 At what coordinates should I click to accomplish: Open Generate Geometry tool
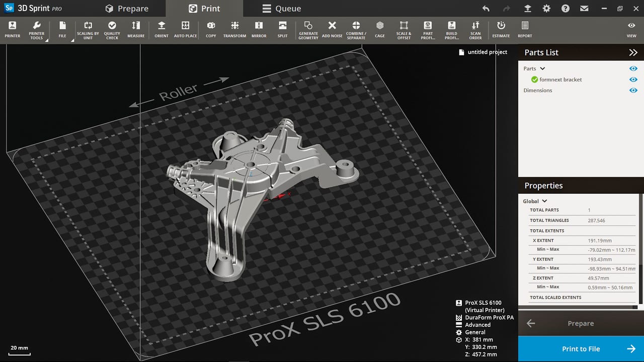click(308, 29)
